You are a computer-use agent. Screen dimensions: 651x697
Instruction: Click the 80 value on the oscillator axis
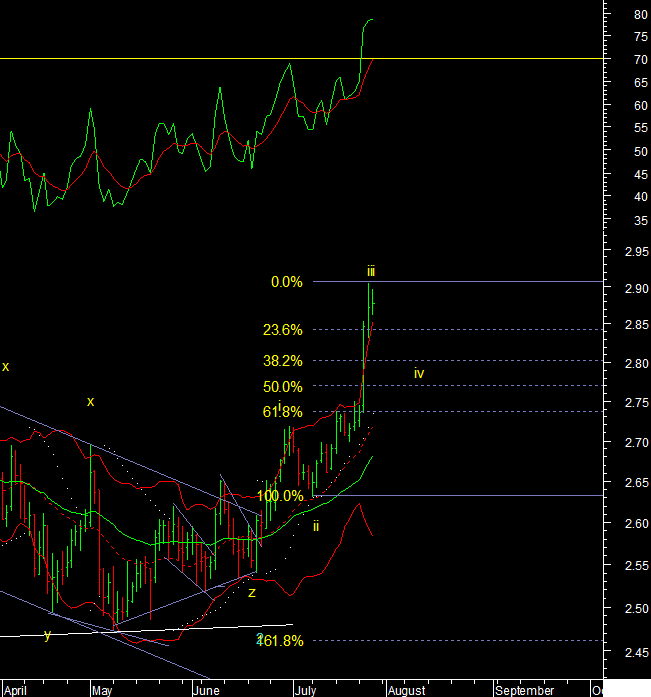click(641, 15)
